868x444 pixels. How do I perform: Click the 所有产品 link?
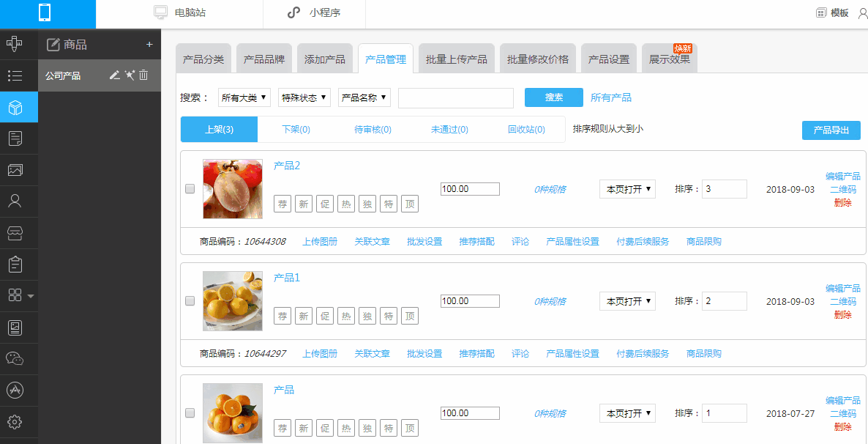610,97
